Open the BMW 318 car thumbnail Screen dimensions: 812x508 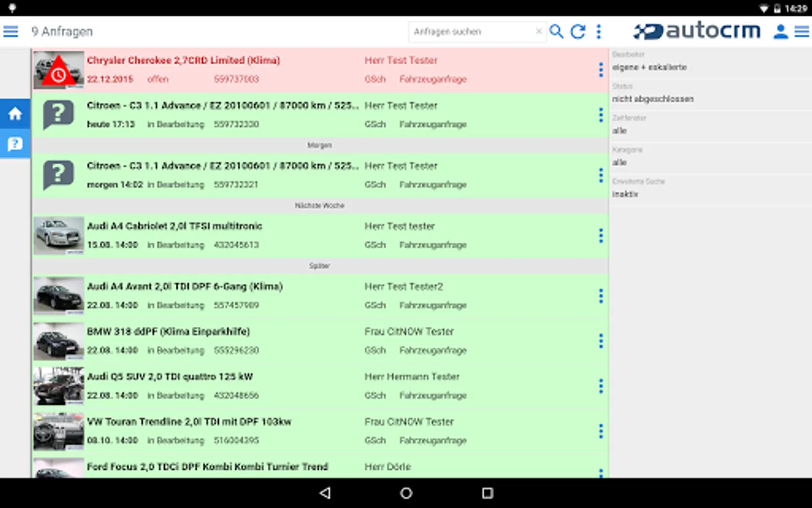tap(59, 341)
